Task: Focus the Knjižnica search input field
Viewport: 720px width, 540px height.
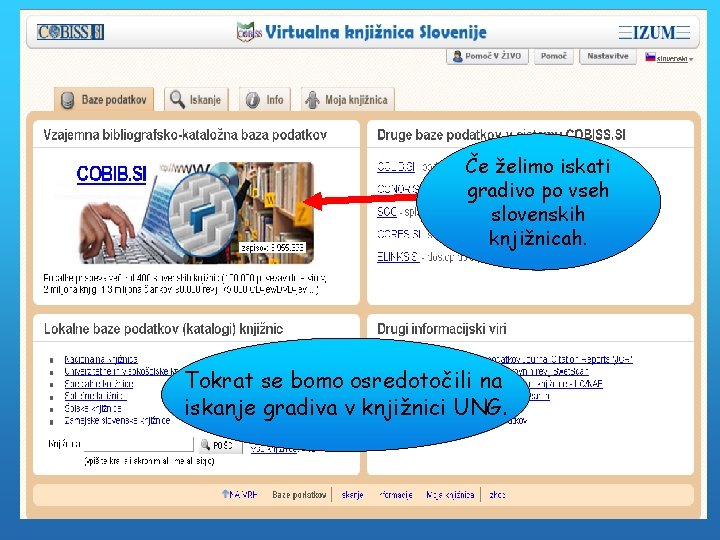Action: tap(139, 444)
